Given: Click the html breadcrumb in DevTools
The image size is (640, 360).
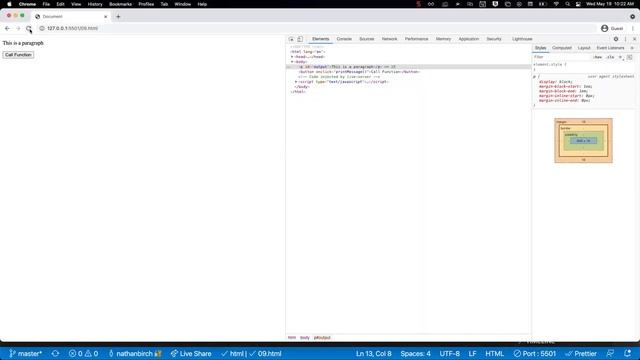Looking at the screenshot, I should click(x=292, y=338).
